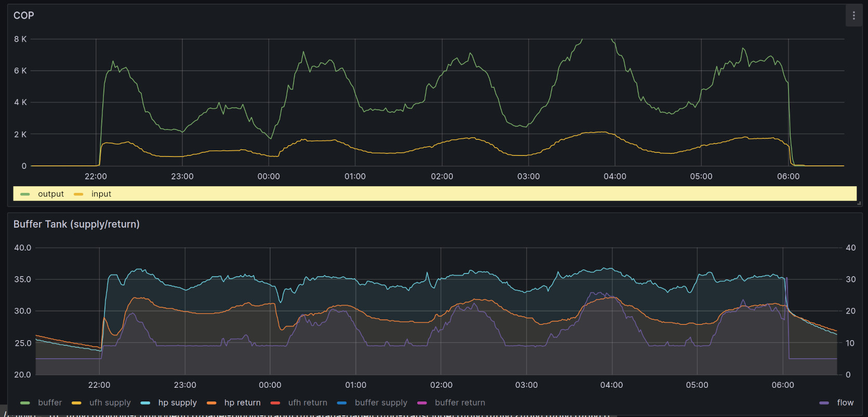Click the COP panel resize handle corner

859,203
